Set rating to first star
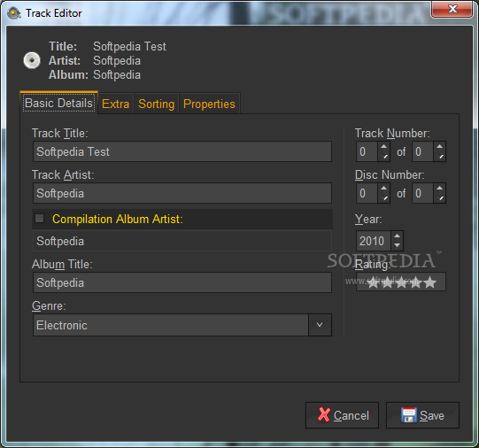479x448 pixels. click(x=373, y=282)
